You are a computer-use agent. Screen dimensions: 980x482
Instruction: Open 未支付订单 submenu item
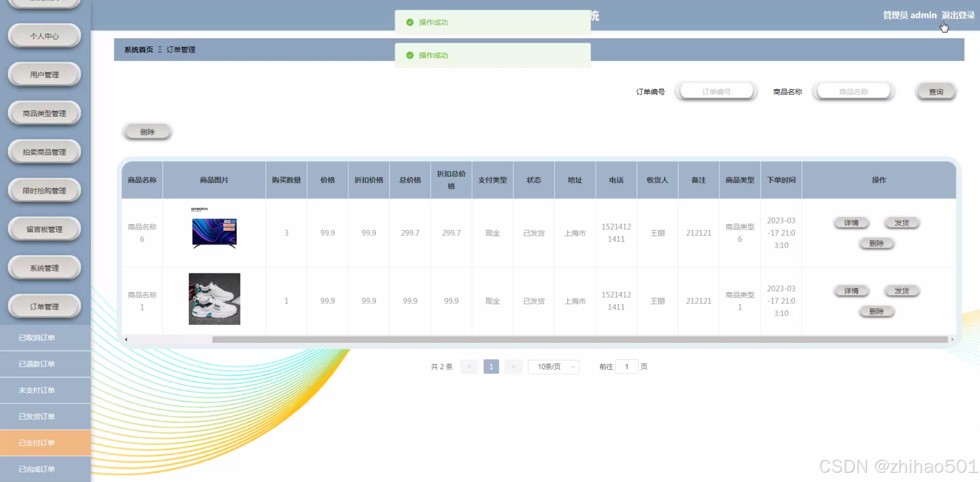tap(37, 390)
